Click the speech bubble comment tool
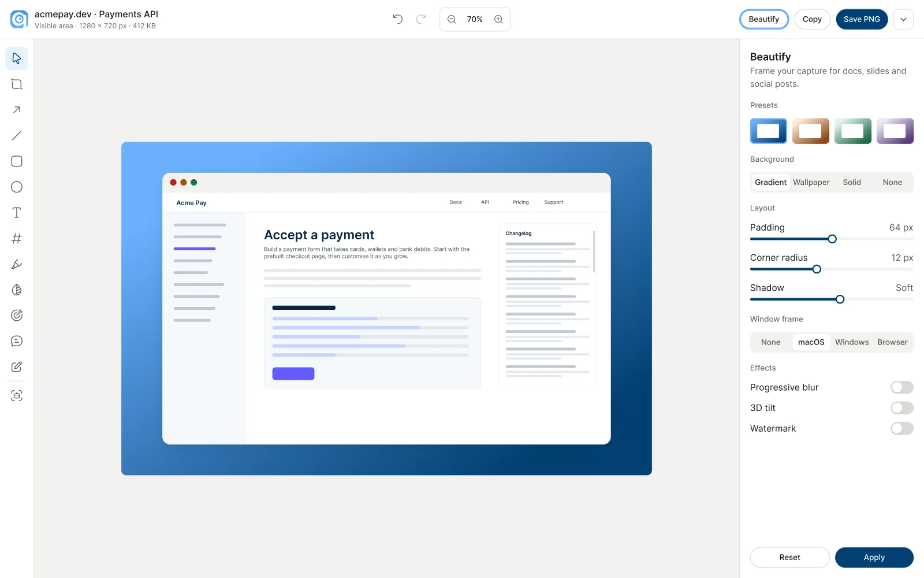The image size is (924, 578). 17,341
